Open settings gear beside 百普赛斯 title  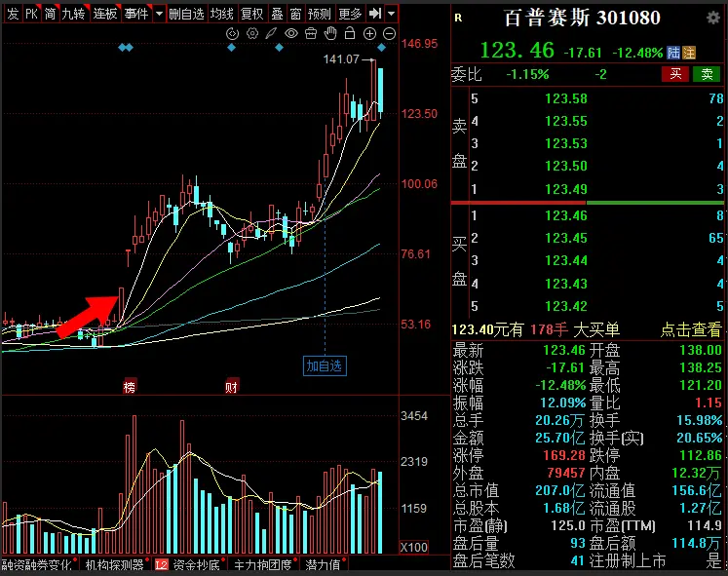coord(713,19)
